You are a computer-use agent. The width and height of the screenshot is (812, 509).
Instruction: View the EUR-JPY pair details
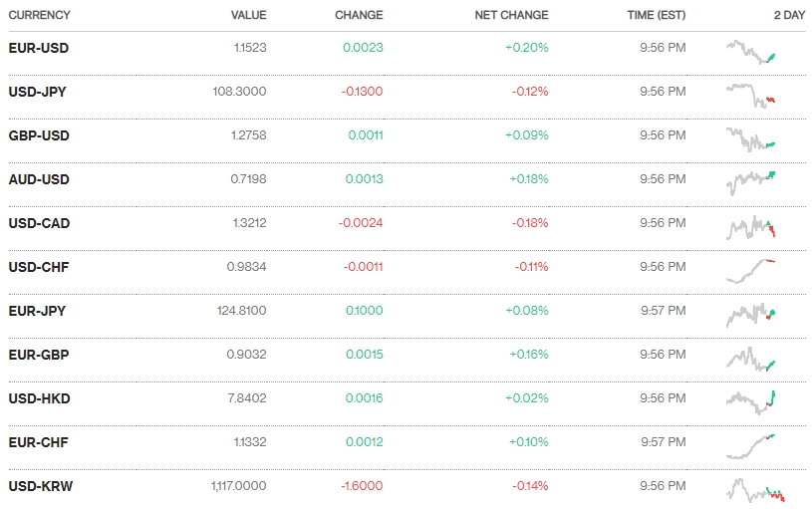pyautogui.click(x=37, y=311)
